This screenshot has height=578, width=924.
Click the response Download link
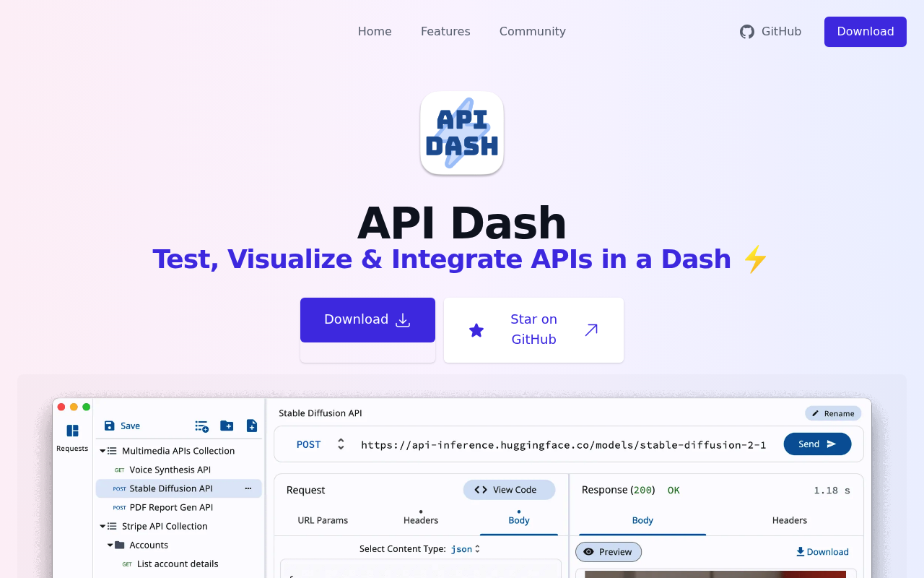(x=822, y=552)
